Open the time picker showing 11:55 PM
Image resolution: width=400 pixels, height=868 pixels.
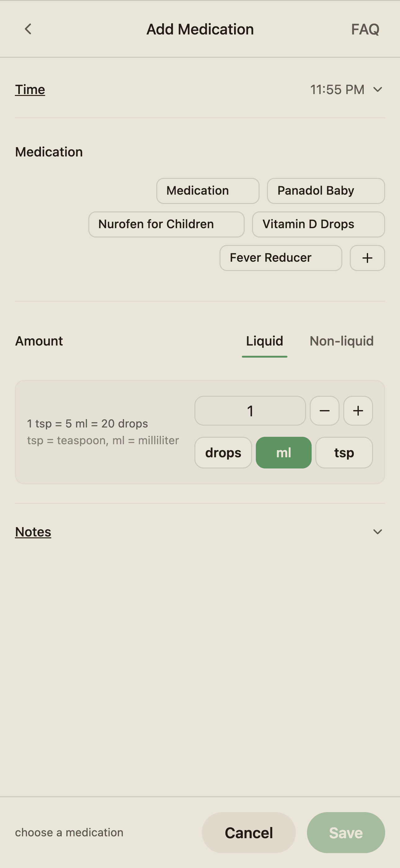345,90
